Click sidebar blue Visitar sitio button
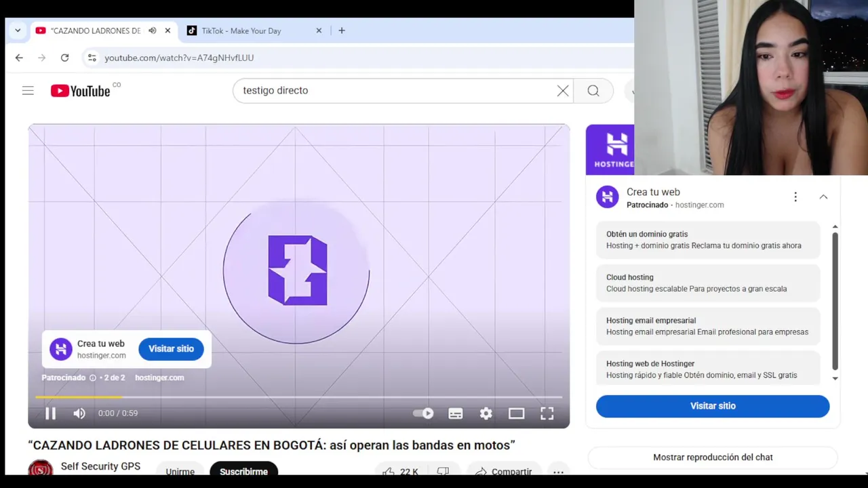This screenshot has height=488, width=868. [x=713, y=406]
